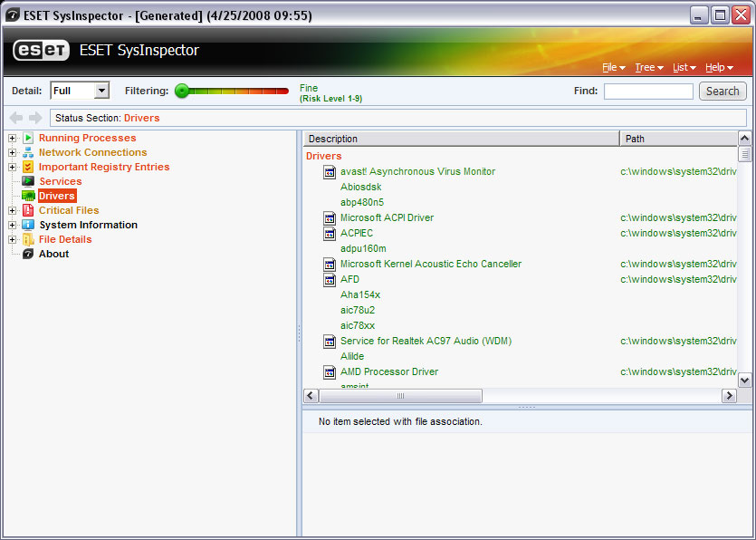Image resolution: width=756 pixels, height=540 pixels.
Task: Click the Drivers heading in the list
Action: 323,157
